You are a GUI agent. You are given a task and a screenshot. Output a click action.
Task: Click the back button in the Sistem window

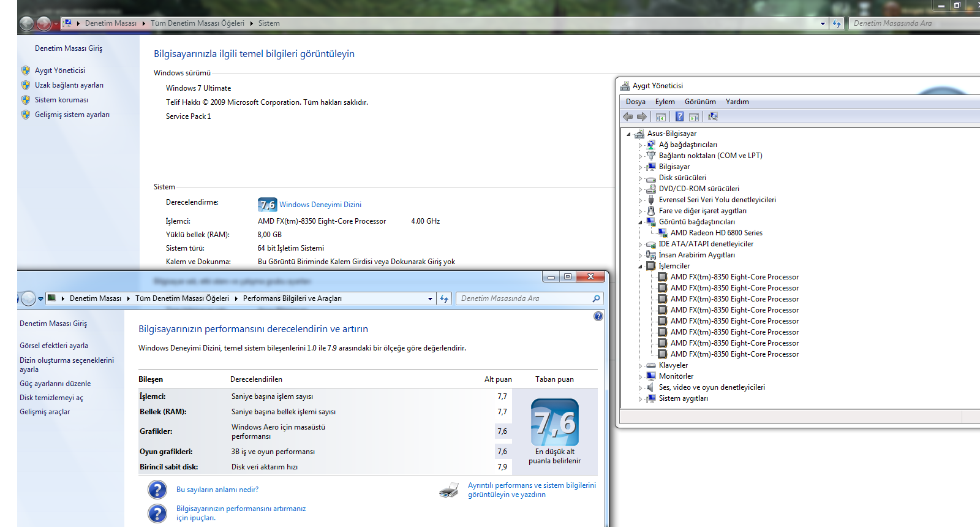pyautogui.click(x=26, y=23)
